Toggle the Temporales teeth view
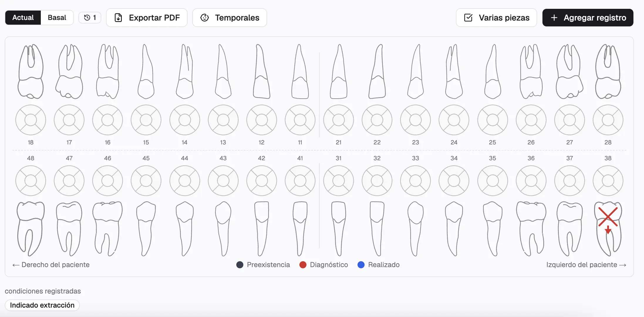 (x=230, y=18)
